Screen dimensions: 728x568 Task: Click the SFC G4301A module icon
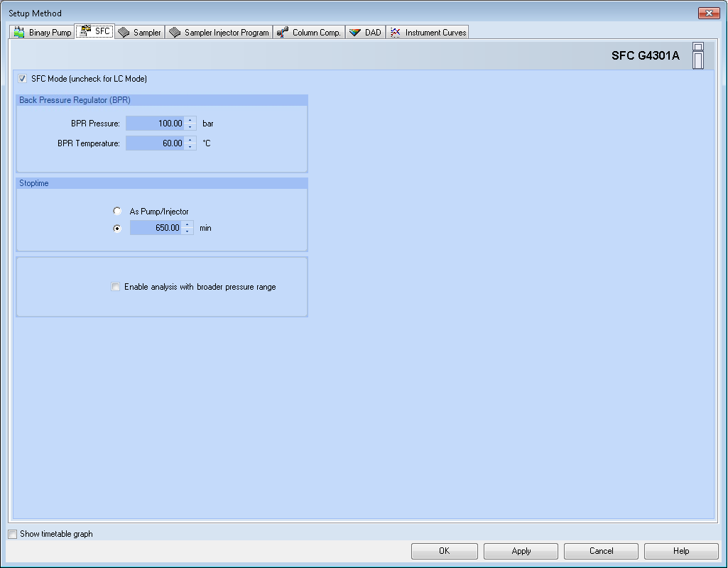point(698,56)
